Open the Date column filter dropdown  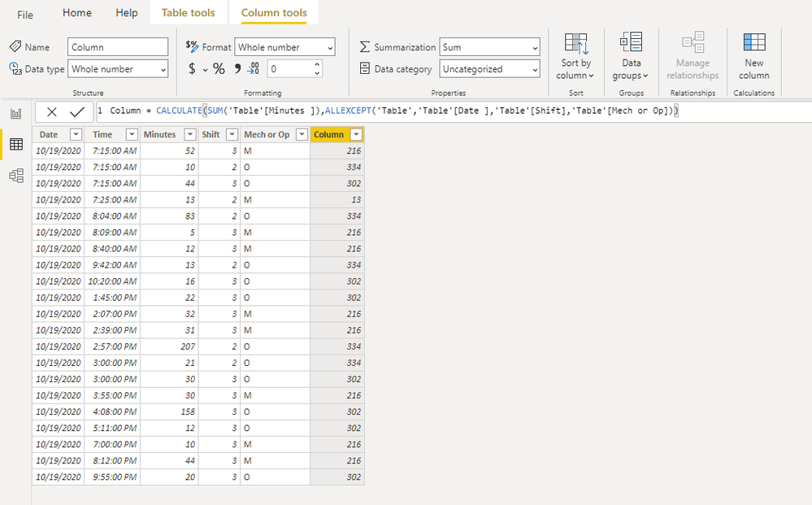pos(76,135)
